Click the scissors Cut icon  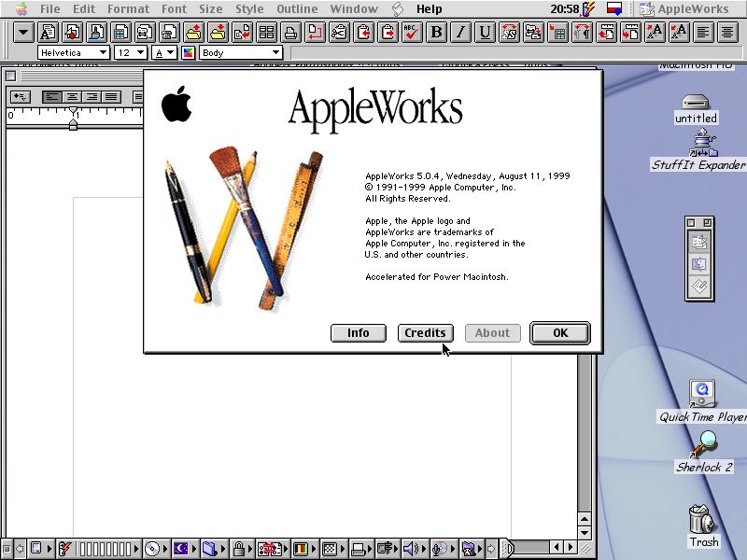point(339,33)
